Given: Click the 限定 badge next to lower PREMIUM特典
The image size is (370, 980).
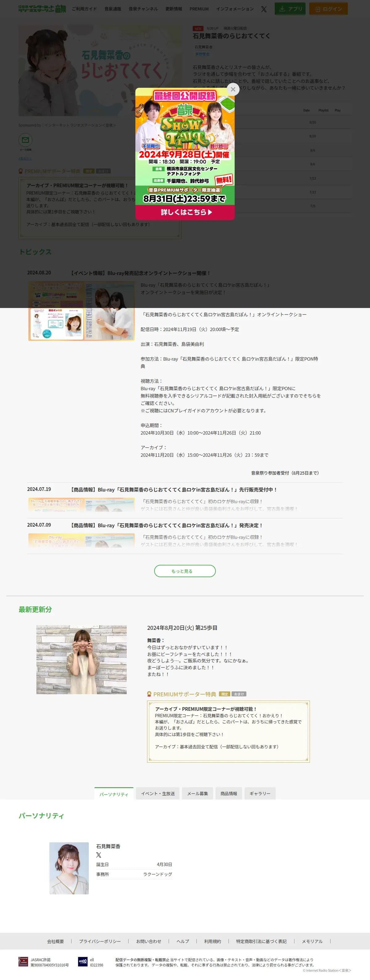Looking at the screenshot, I should click(225, 694).
